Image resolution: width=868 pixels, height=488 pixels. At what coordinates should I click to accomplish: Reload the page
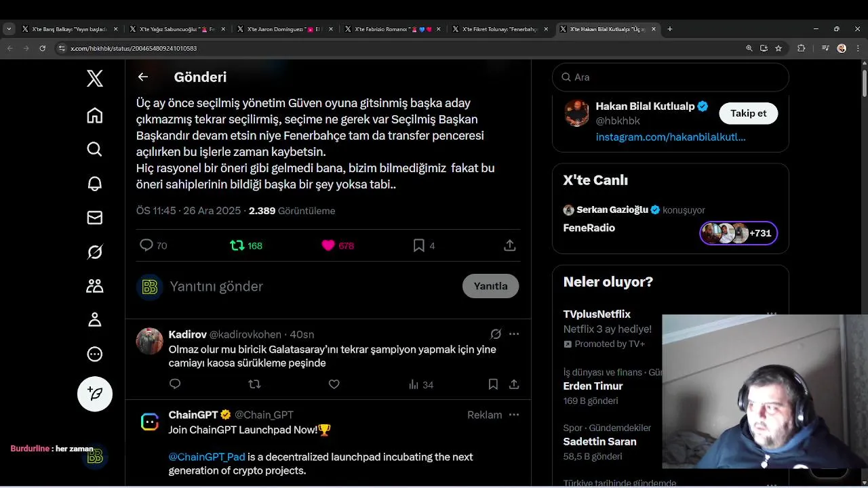coord(43,48)
